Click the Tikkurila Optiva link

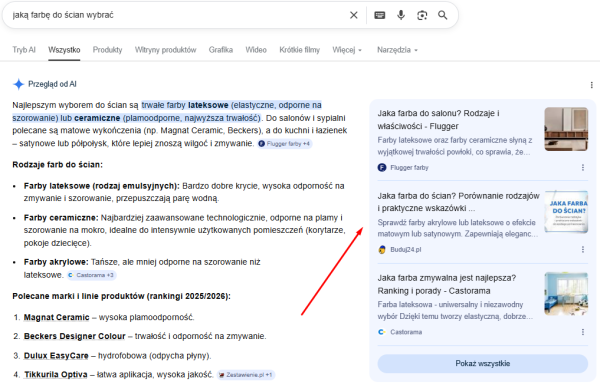tap(56, 374)
